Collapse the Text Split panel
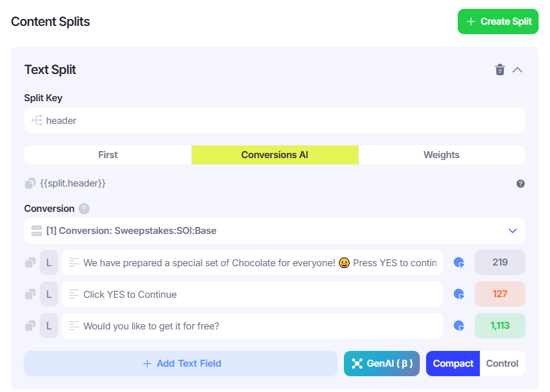Screen dimensions: 550x392 (x=517, y=70)
